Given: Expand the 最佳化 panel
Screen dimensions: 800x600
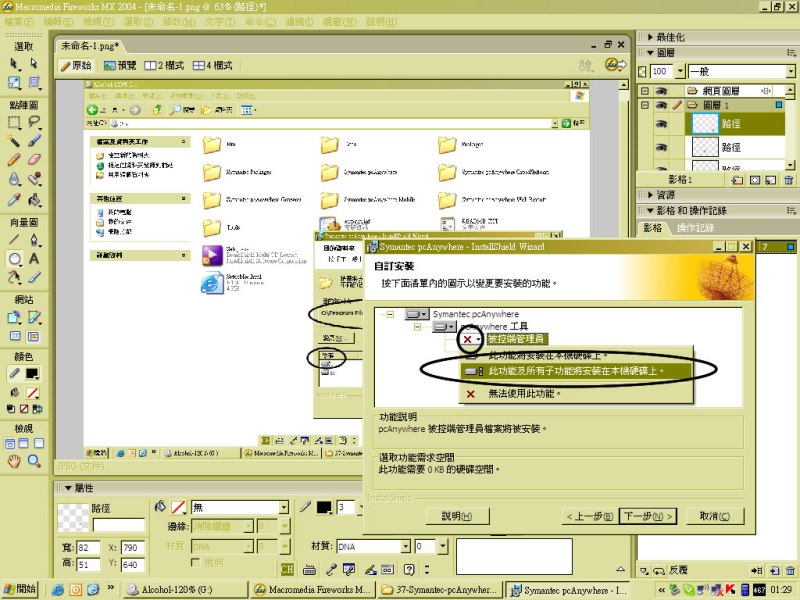Looking at the screenshot, I should point(650,37).
